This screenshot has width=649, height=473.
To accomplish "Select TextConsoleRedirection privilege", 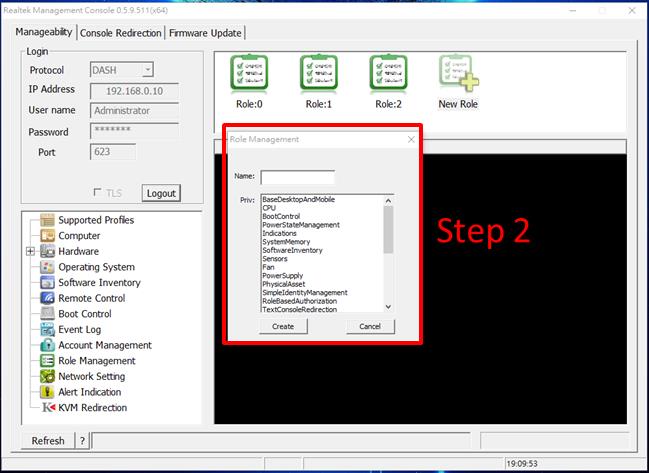I will [x=300, y=309].
